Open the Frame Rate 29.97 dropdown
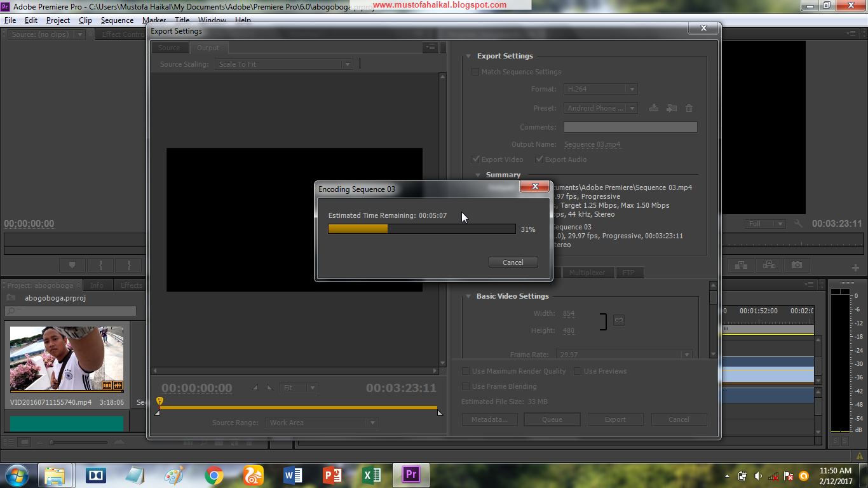Image resolution: width=868 pixels, height=488 pixels. coord(624,355)
